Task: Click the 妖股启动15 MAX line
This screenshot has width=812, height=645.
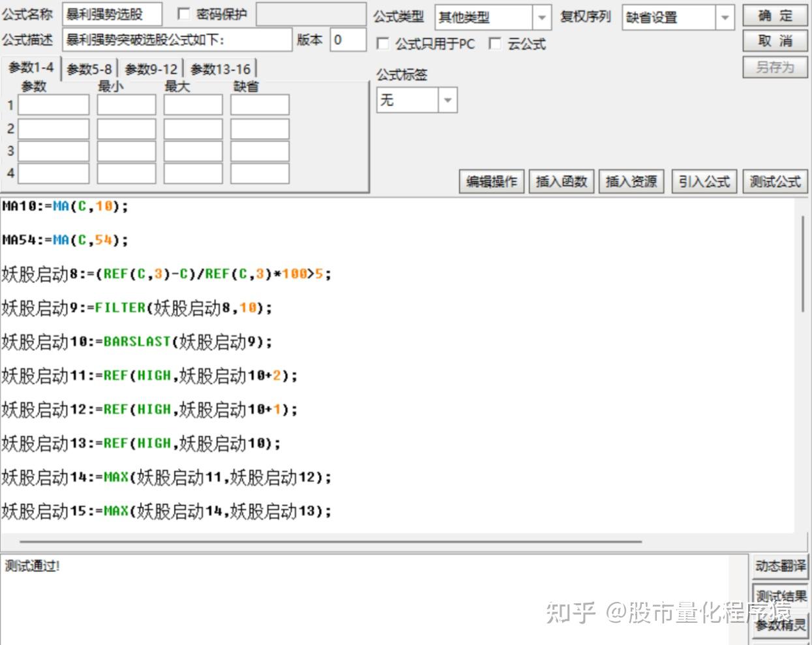Action: pyautogui.click(x=166, y=511)
